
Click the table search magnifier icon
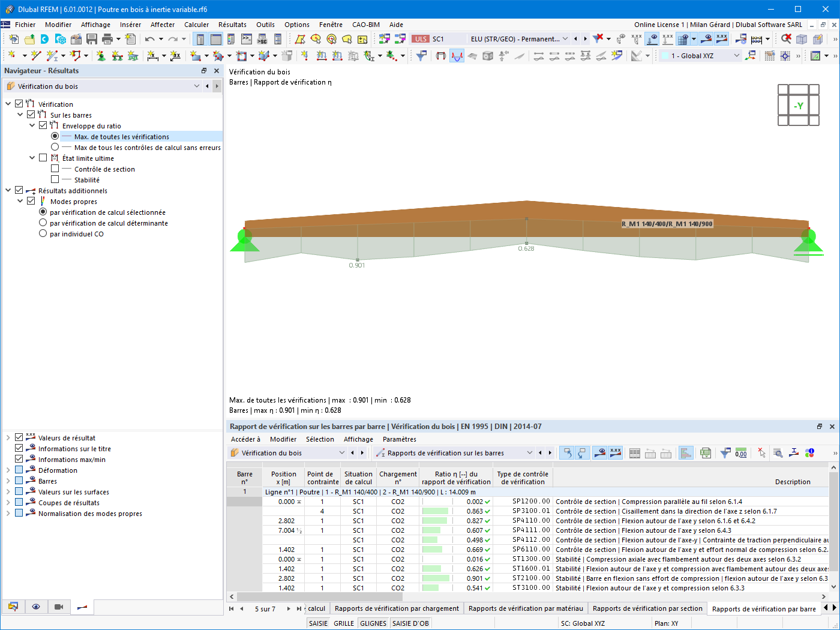778,453
